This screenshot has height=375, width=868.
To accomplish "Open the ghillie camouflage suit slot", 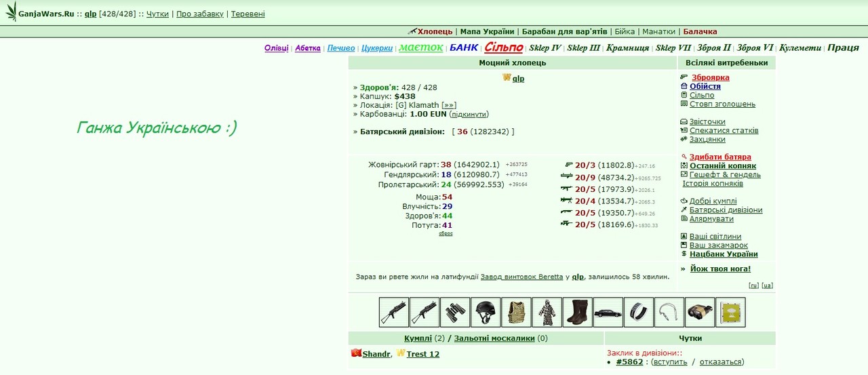I will coord(547,312).
